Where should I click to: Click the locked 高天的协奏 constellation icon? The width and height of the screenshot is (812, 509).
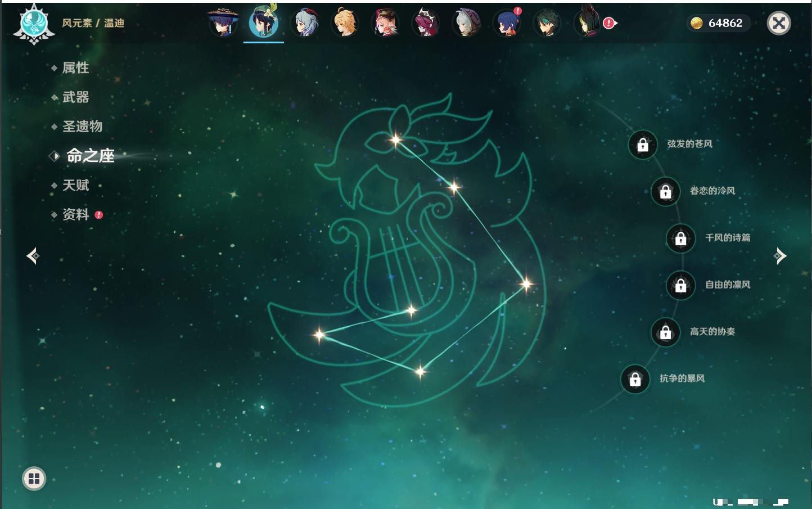[x=666, y=332]
